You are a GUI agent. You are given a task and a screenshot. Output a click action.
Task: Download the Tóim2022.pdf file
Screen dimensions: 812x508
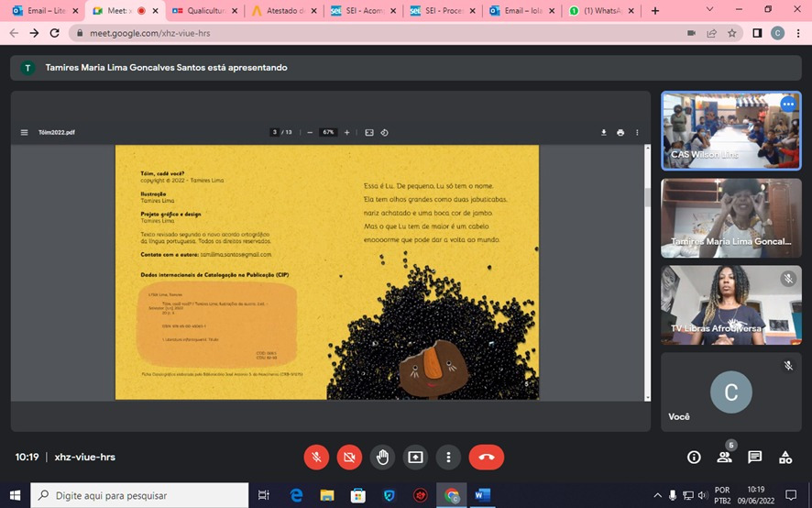604,133
